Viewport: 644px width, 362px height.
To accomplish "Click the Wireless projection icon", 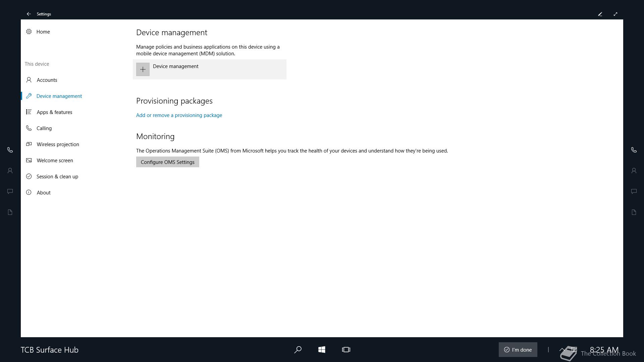I will (x=29, y=144).
